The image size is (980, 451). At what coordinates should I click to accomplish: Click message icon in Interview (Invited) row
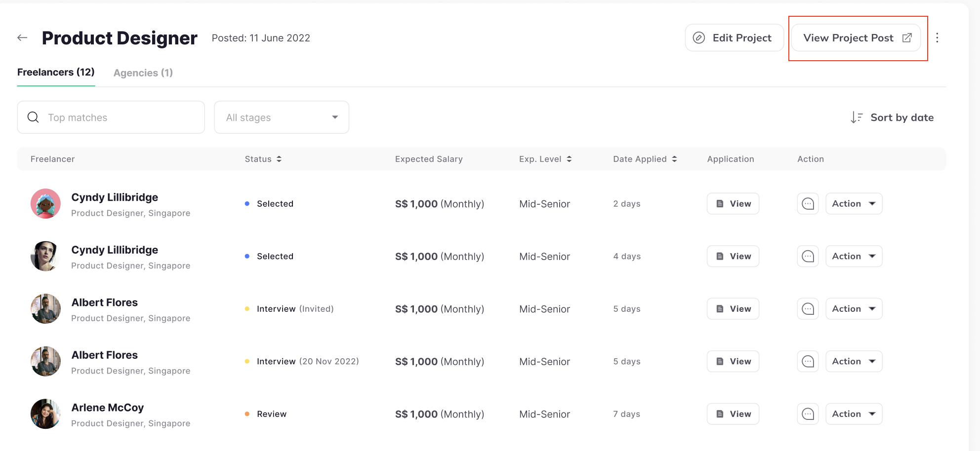[x=808, y=309]
